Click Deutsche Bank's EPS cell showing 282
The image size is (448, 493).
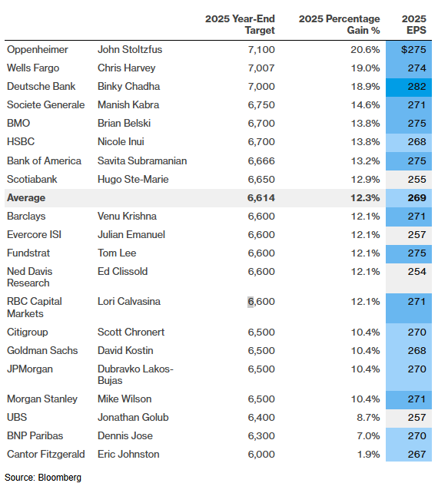tap(409, 87)
